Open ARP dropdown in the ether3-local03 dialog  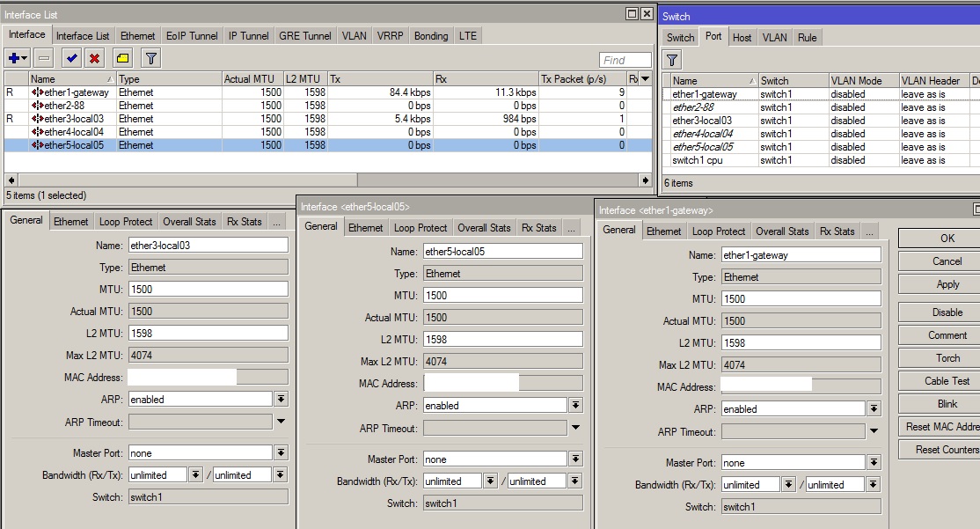pos(282,399)
